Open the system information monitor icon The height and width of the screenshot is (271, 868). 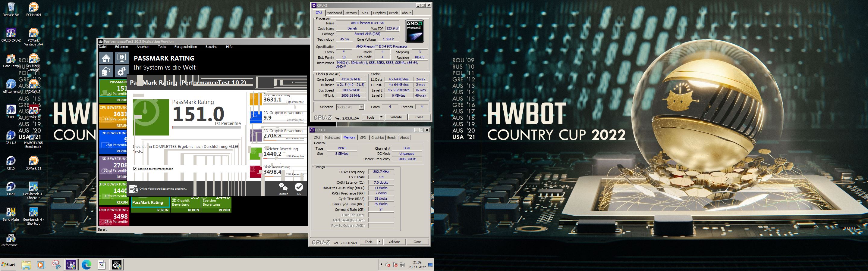point(122,58)
